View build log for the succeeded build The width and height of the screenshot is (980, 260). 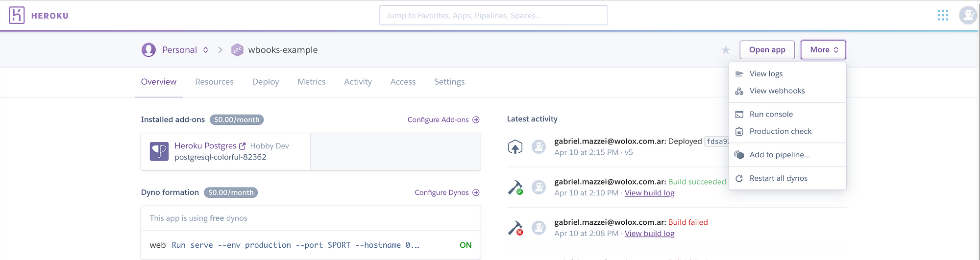click(649, 193)
